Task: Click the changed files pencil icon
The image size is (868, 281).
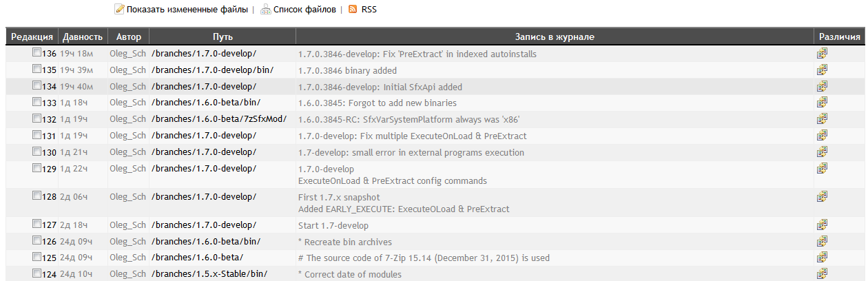Action: [119, 10]
